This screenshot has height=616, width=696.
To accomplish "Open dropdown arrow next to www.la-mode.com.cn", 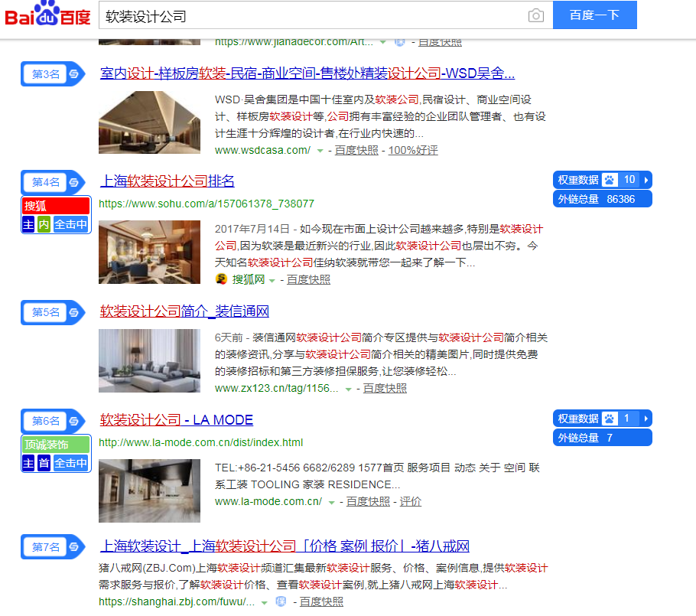I will 331,502.
